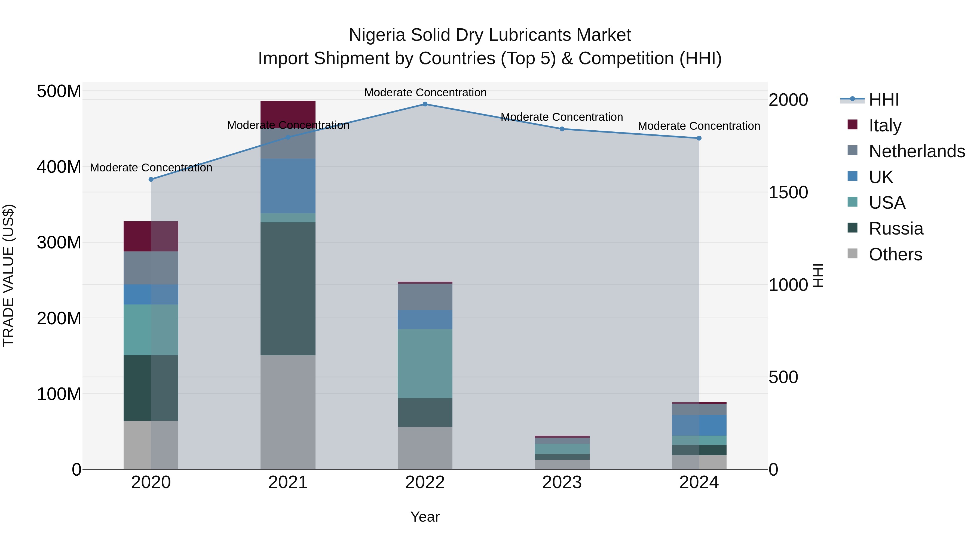
Task: Toggle the Netherlands legend entry
Action: coord(906,151)
